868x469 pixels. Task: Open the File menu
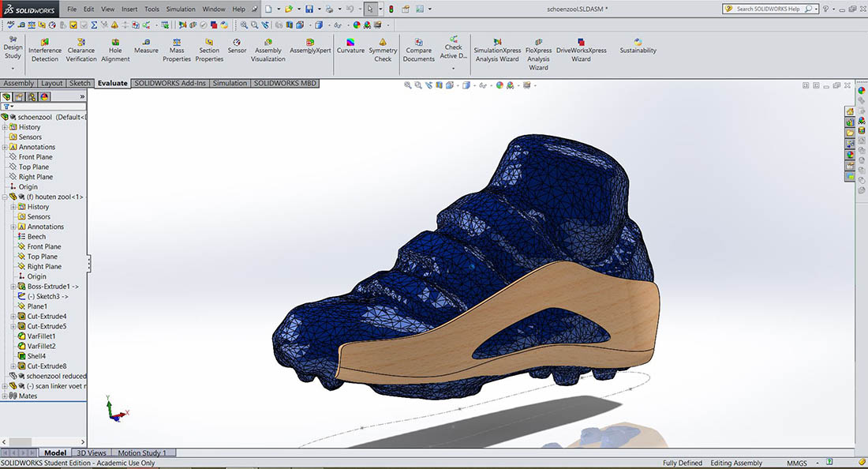point(72,9)
